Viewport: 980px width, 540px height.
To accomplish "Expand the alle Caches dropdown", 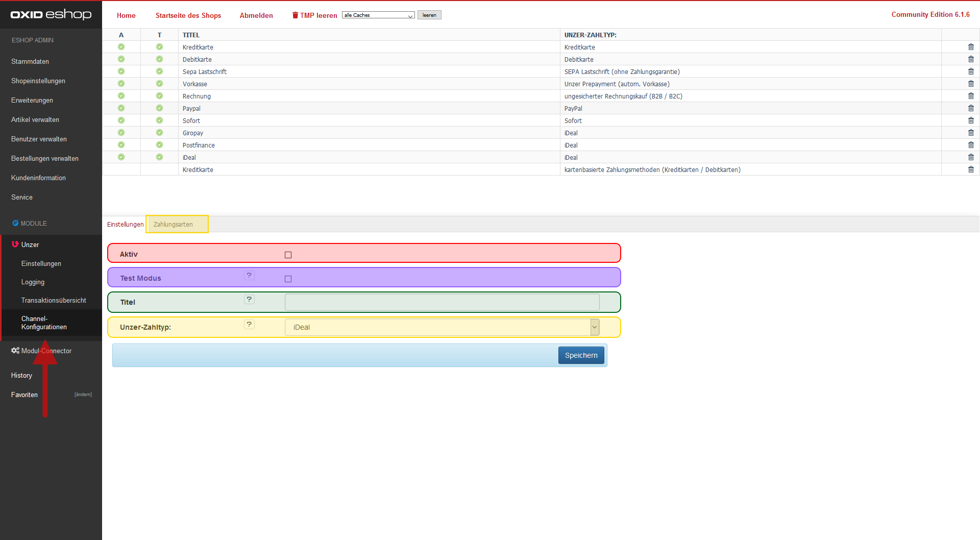I will [378, 15].
